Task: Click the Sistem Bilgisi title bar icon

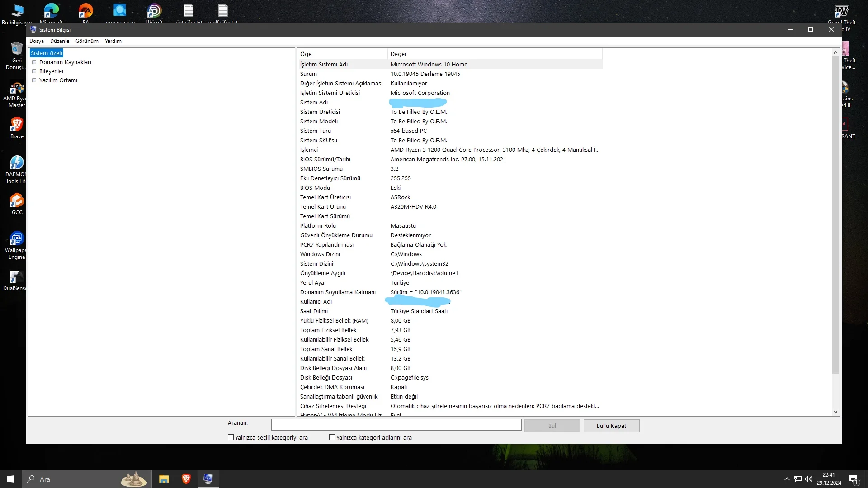Action: click(33, 29)
